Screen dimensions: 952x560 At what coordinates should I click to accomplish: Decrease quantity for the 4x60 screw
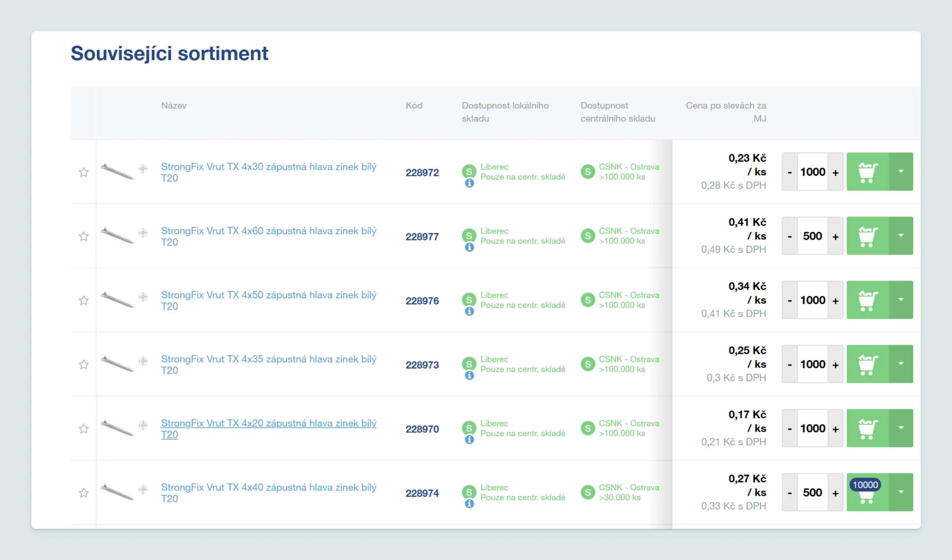click(x=789, y=236)
